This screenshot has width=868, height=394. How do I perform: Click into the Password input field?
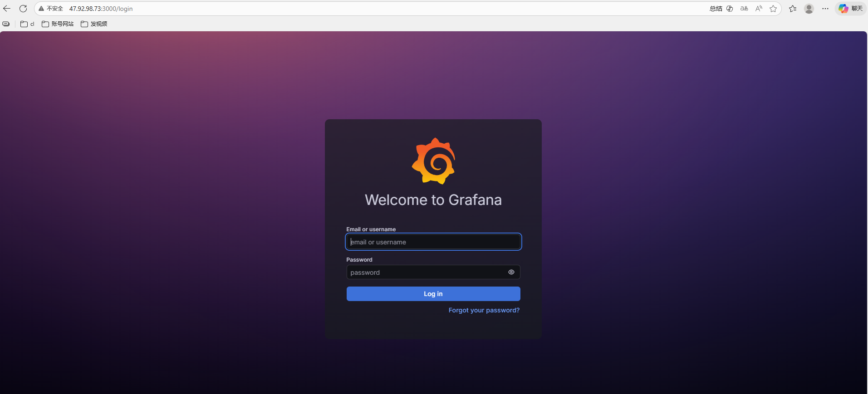(426, 272)
